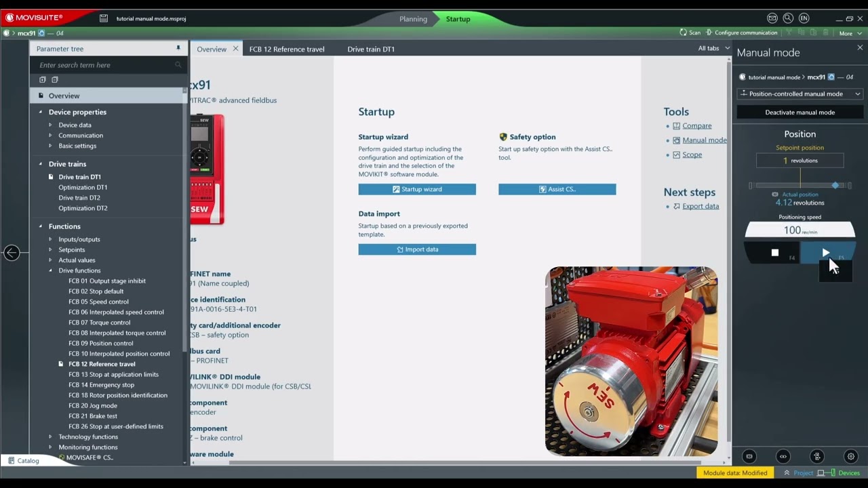
Task: Collapse all parameter tree nodes
Action: [x=55, y=80]
